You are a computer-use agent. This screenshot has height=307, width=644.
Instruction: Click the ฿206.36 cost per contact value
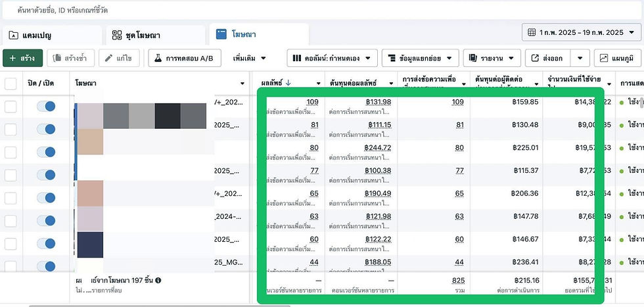click(x=525, y=193)
